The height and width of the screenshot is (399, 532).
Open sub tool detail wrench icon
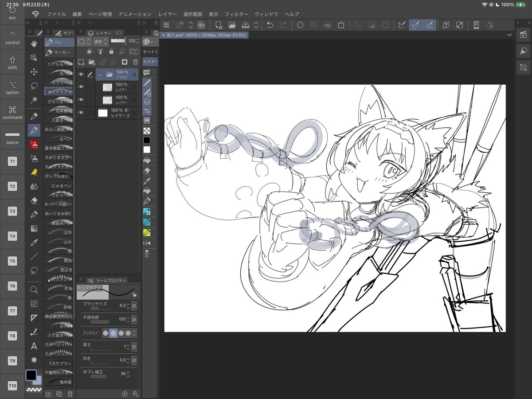click(x=135, y=394)
